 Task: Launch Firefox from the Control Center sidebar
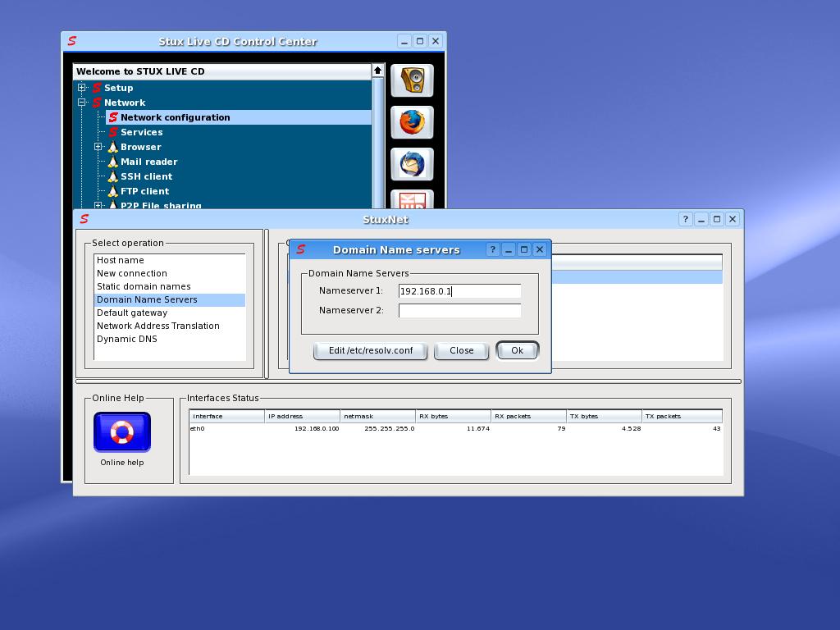(x=412, y=122)
